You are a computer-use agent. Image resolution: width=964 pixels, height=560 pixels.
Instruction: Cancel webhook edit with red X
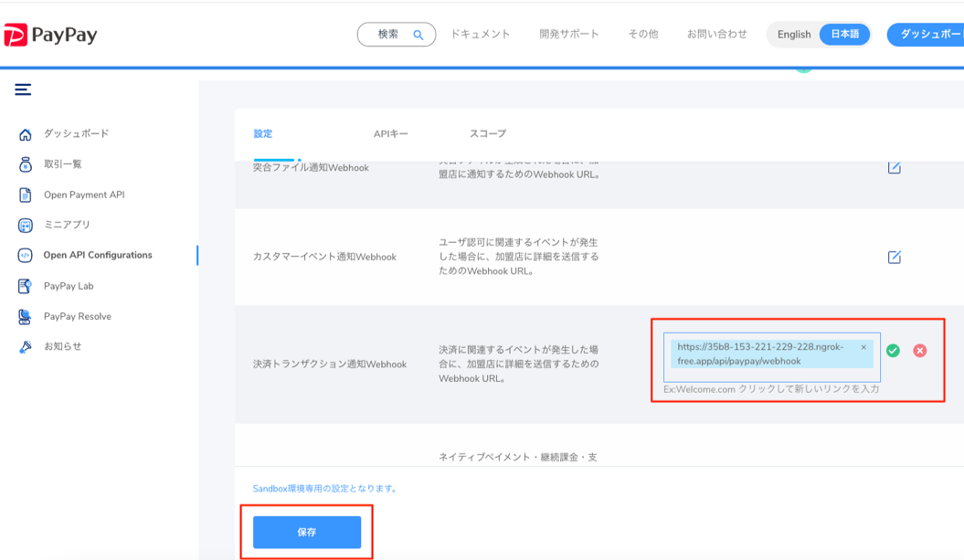coord(920,351)
